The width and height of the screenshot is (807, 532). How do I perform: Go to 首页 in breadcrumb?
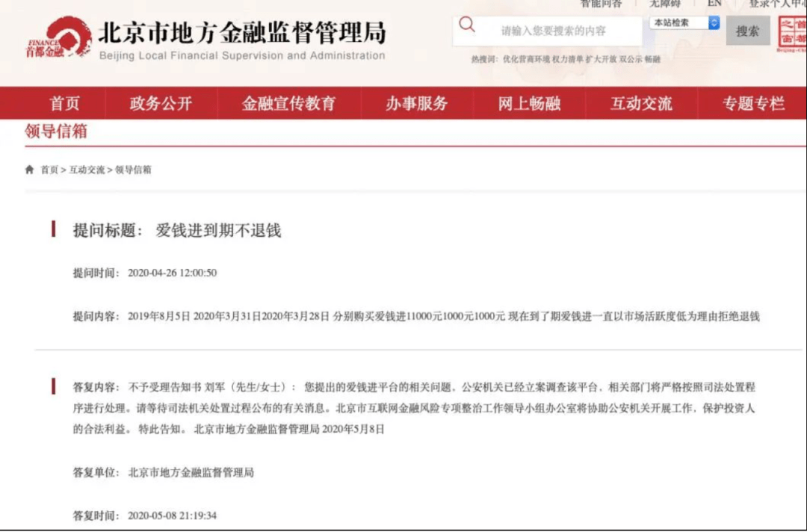(49, 170)
